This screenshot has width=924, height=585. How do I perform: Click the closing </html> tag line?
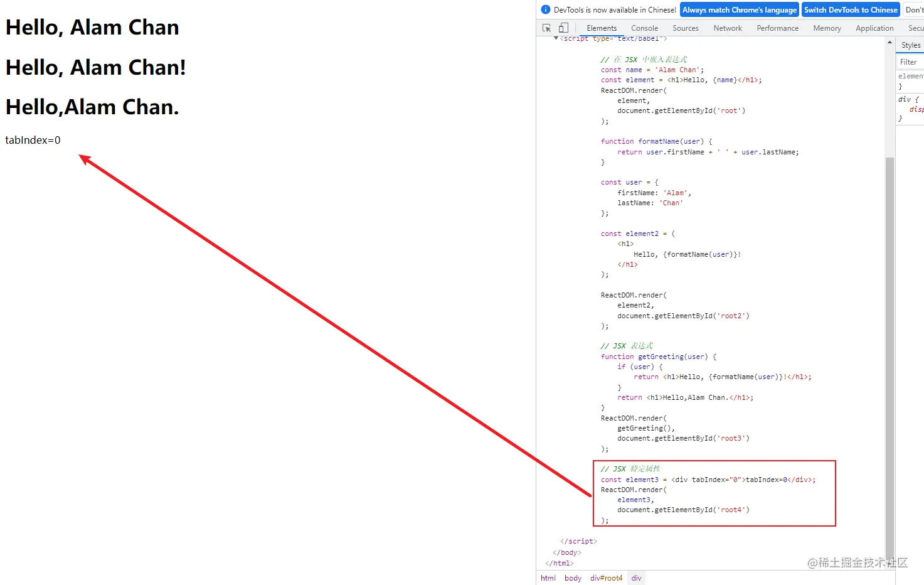560,563
